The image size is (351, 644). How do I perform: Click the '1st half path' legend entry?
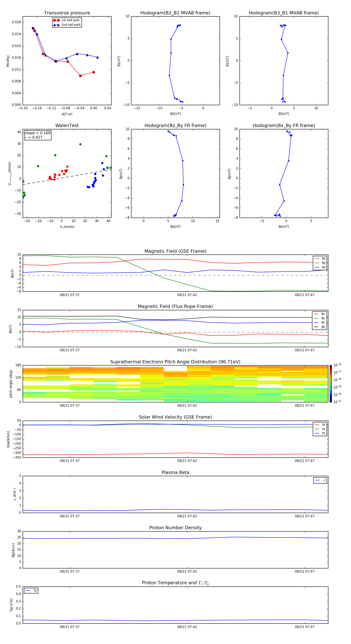coord(67,20)
